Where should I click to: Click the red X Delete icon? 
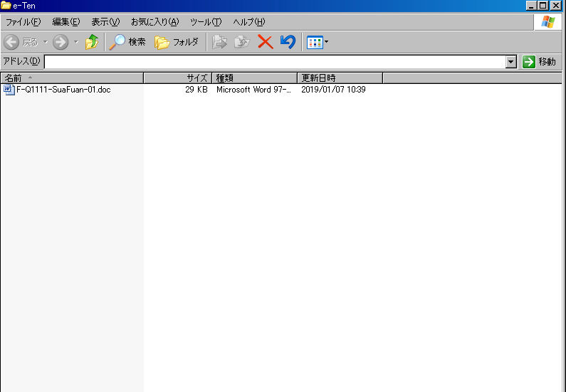coord(266,42)
